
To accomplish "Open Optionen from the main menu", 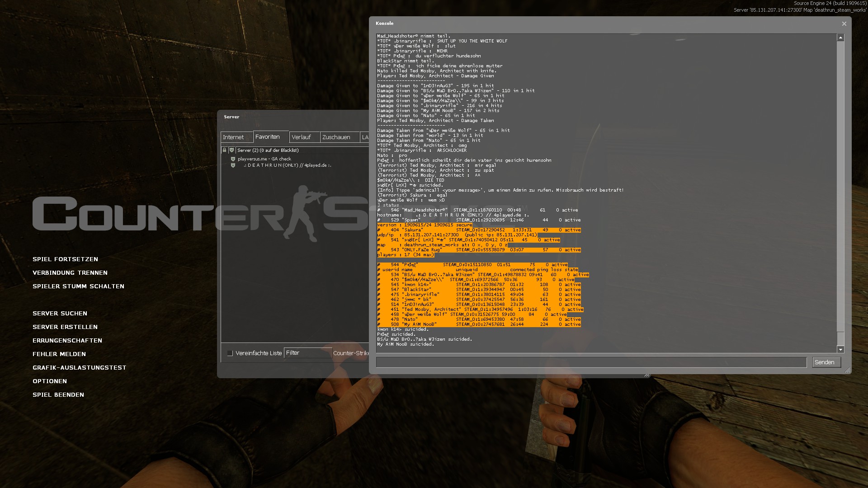I will (x=50, y=381).
